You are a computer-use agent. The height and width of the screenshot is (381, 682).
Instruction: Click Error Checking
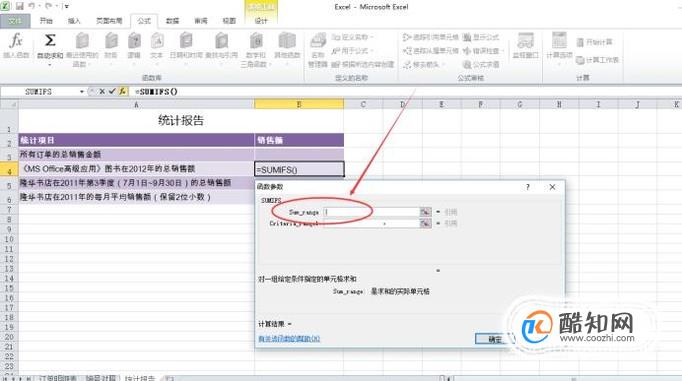point(483,50)
